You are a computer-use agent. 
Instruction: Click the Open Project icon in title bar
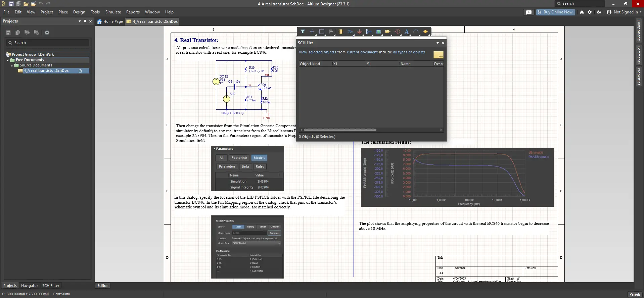[33, 4]
